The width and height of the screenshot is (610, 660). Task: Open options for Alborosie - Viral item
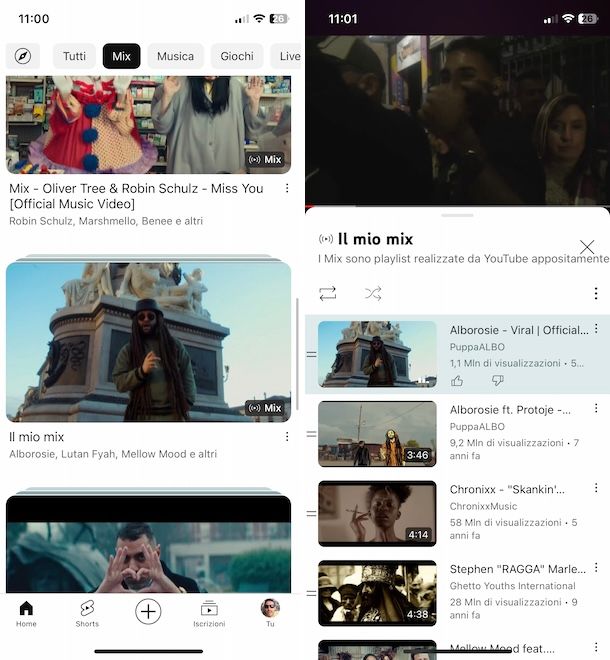pyautogui.click(x=596, y=329)
